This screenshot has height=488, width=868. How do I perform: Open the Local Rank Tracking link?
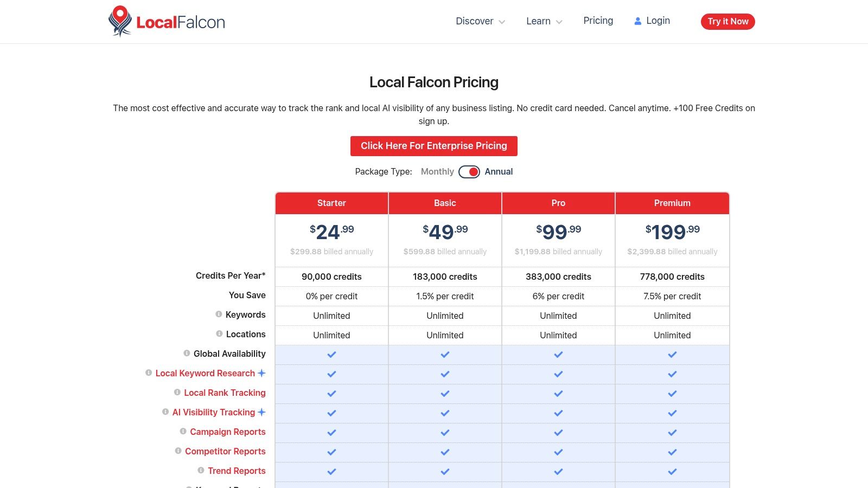225,393
